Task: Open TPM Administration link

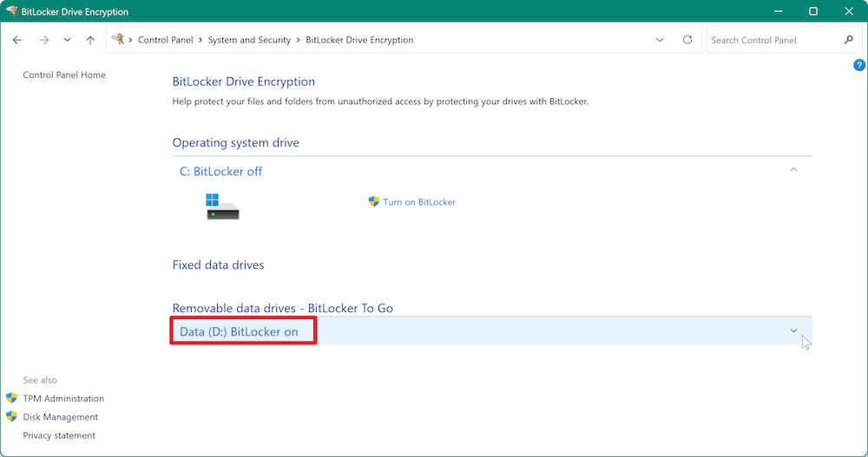Action: 63,398
